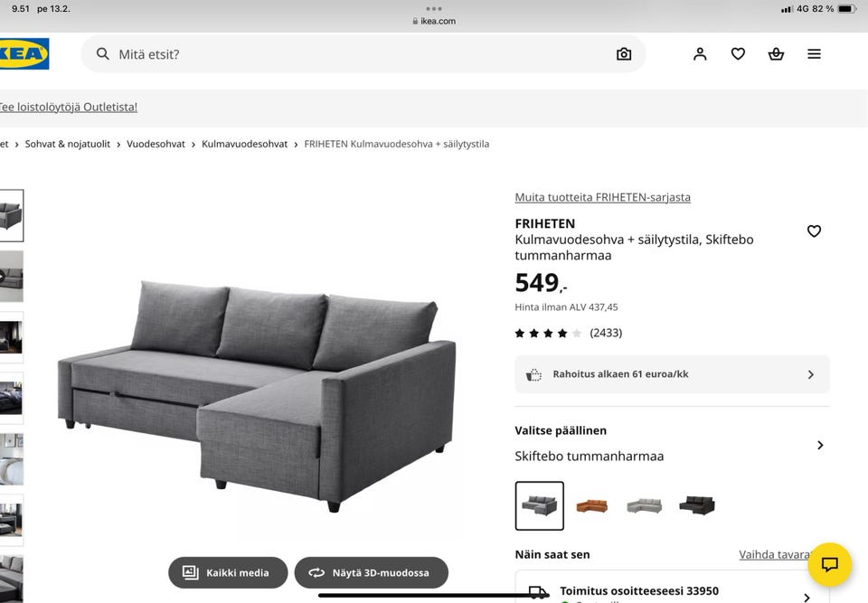Click the magnifying glass search icon
The width and height of the screenshot is (868, 603).
103,53
